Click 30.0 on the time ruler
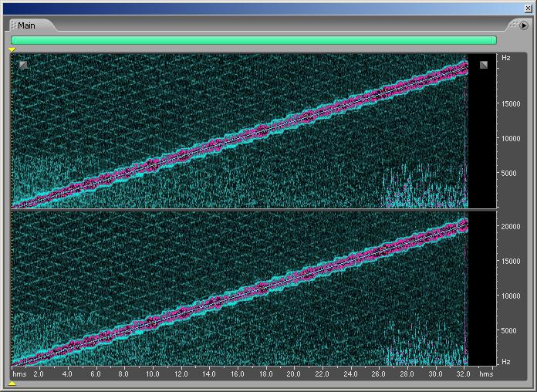 (x=435, y=373)
